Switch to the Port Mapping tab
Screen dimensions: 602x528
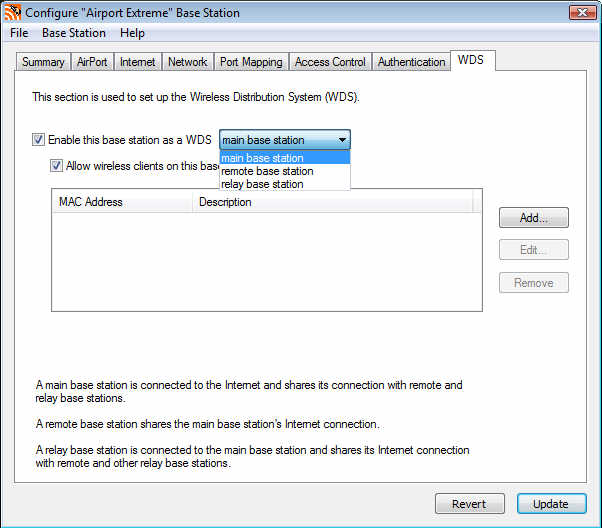click(x=251, y=62)
